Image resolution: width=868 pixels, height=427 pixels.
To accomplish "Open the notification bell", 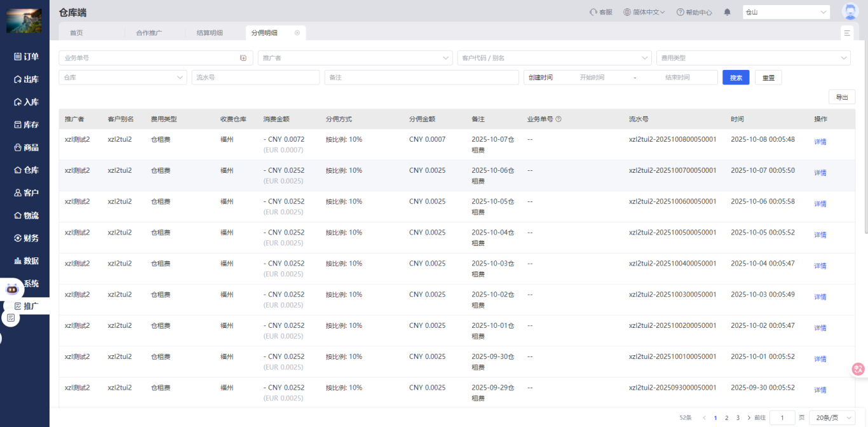I will pos(728,12).
